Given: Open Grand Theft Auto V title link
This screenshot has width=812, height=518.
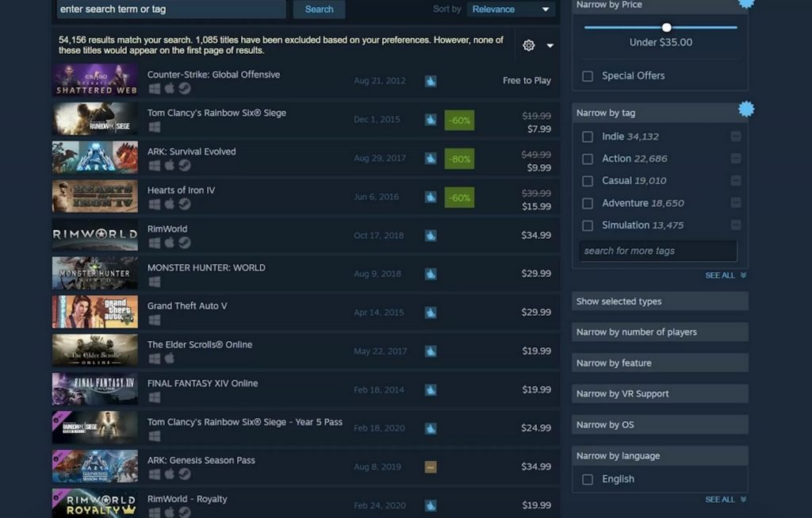Looking at the screenshot, I should coord(187,305).
